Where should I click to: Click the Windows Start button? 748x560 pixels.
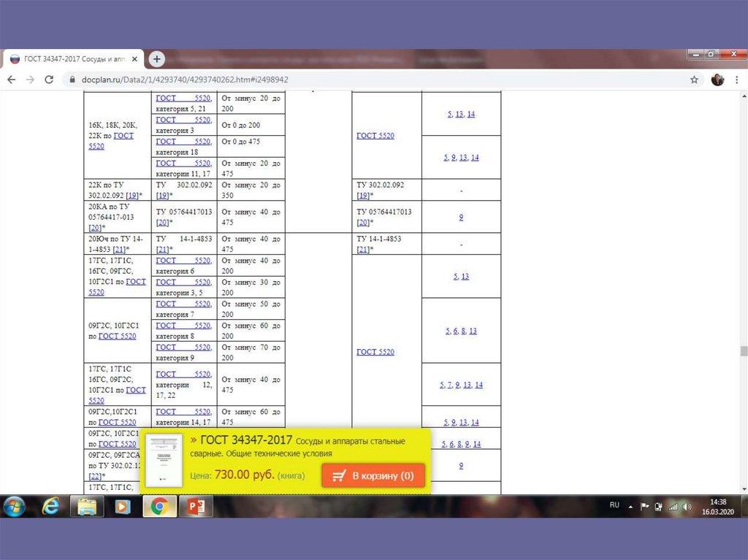[14, 506]
